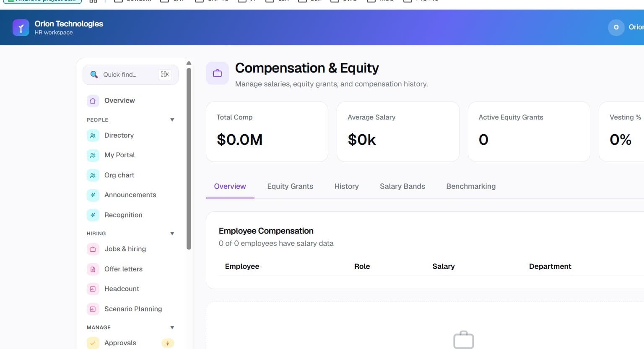Viewport: 644px width, 349px height.
Task: Click the Vesting % value 0%
Action: click(x=621, y=140)
